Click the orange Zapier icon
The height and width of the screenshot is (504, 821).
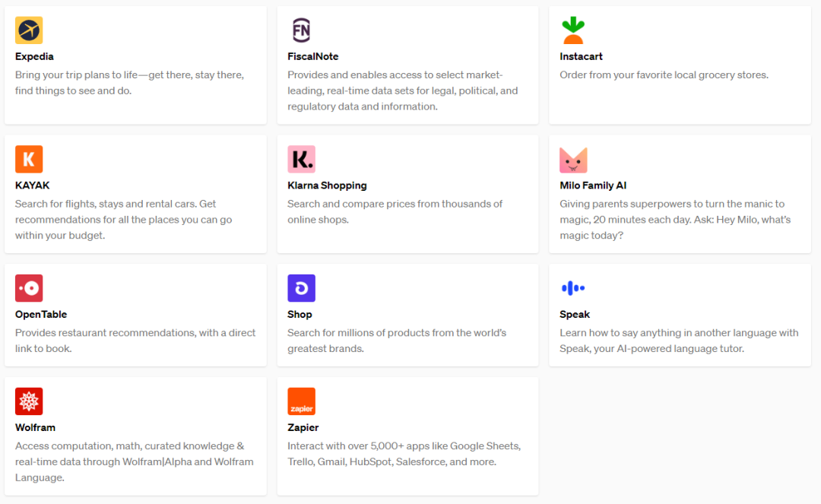point(301,401)
